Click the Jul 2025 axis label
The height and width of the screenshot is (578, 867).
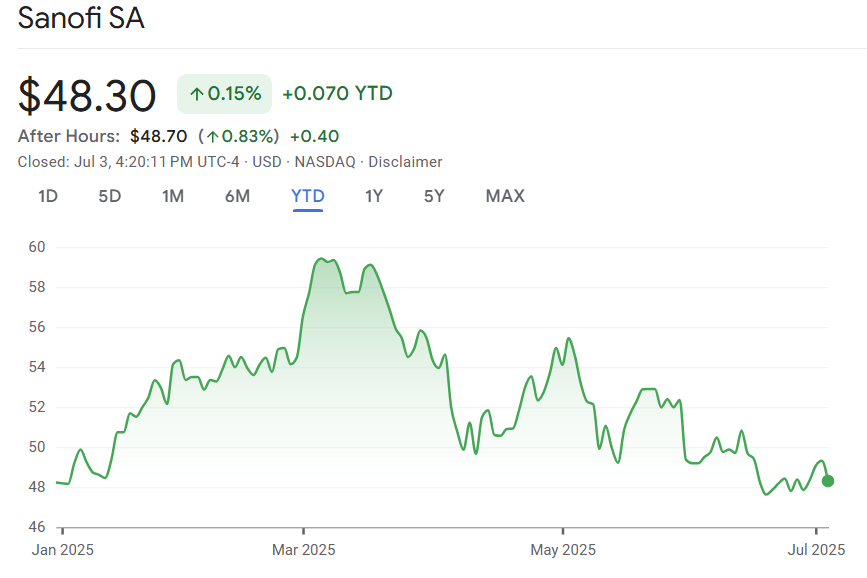click(816, 550)
